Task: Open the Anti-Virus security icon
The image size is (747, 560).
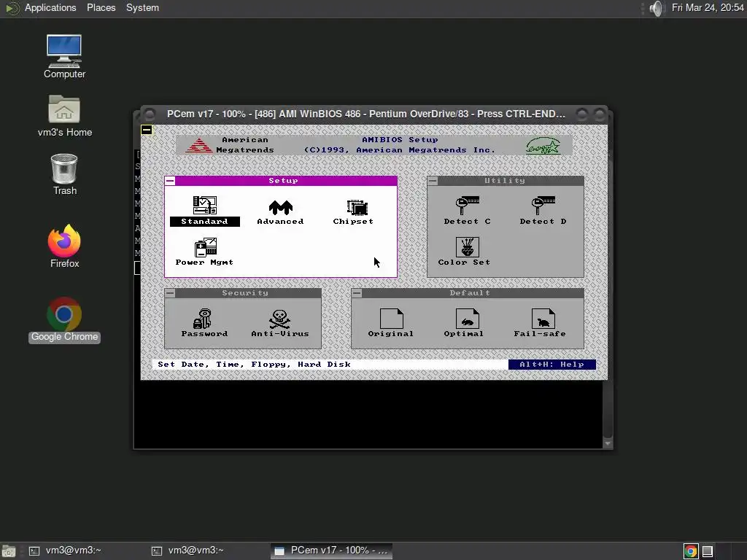Action: 280,323
